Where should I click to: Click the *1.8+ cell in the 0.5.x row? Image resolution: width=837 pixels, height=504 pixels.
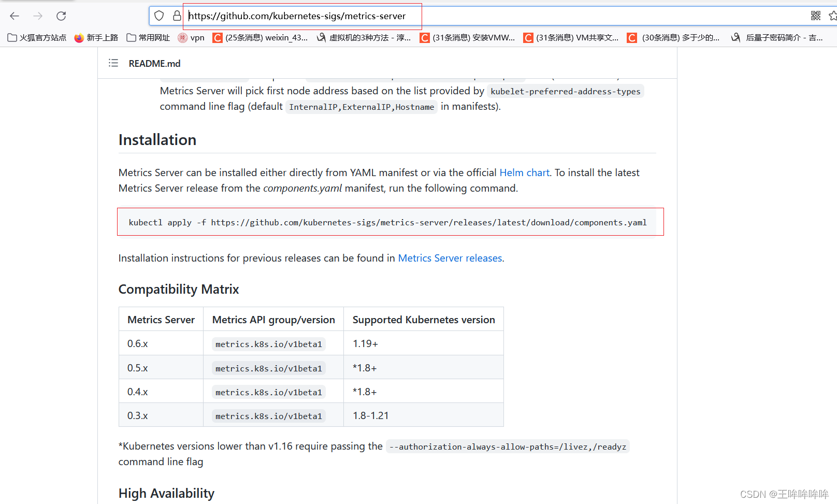point(424,368)
